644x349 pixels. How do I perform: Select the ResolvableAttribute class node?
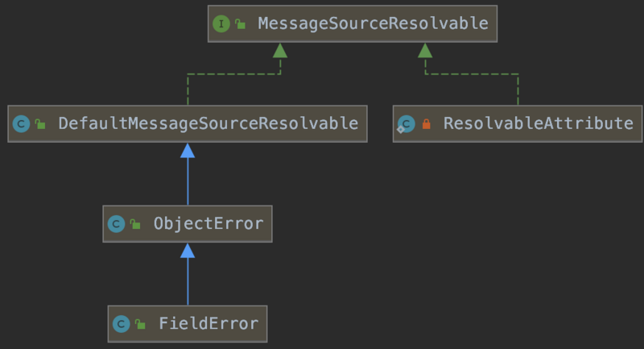[x=538, y=124]
